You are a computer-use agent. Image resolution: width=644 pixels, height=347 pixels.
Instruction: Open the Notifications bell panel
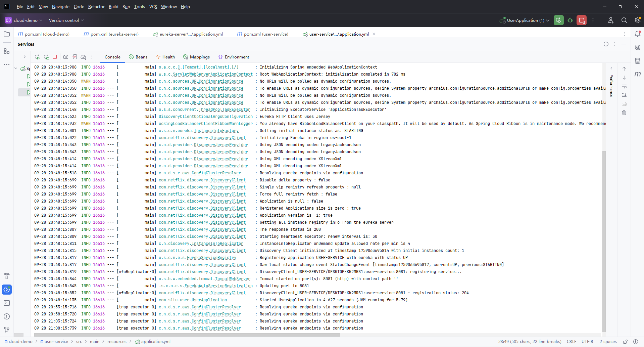click(x=638, y=34)
